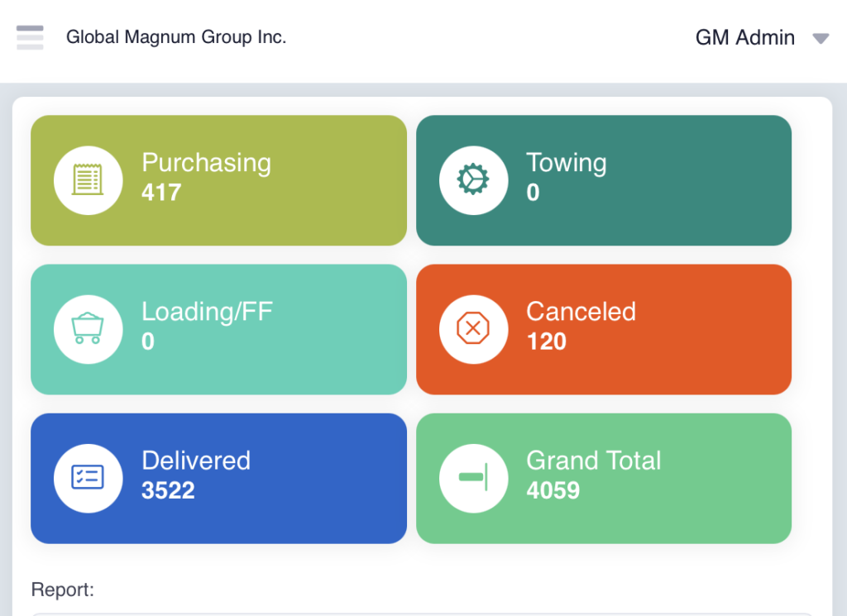Click the Delivered checklist icon
Viewport: 847px width, 616px height.
point(88,477)
